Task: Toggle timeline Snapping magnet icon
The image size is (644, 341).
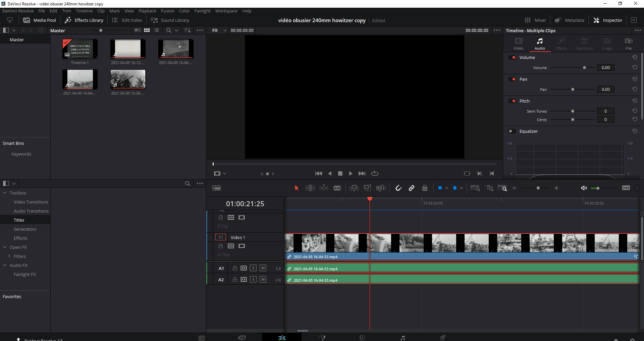Action: (x=398, y=188)
